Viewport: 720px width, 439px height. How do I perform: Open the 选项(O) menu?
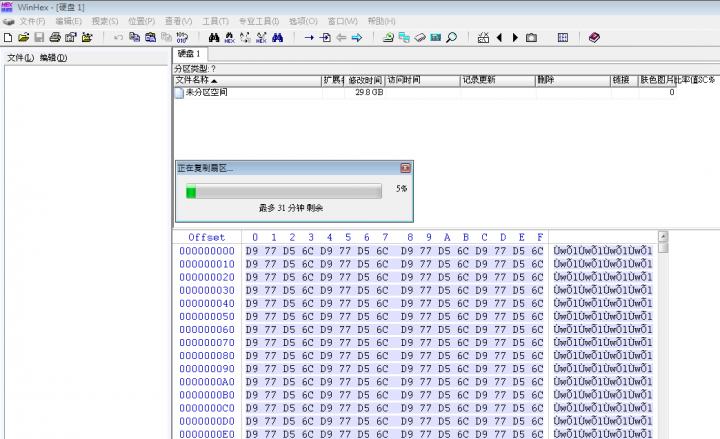tap(303, 21)
